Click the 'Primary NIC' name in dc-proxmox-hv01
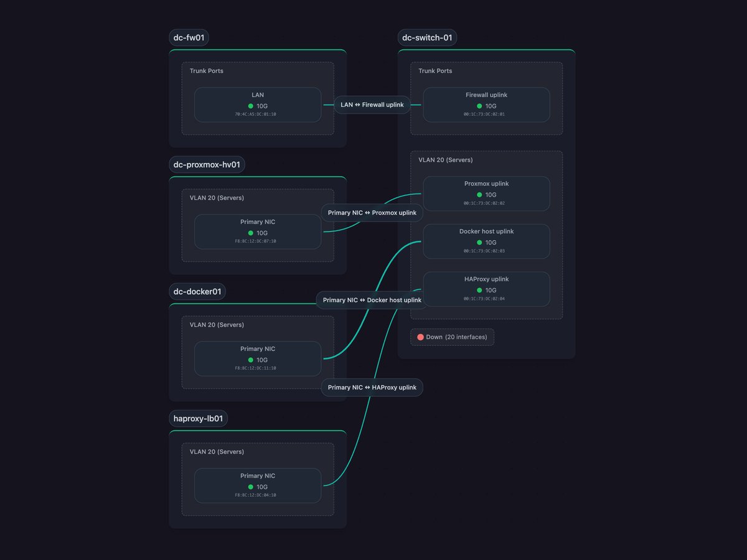This screenshot has width=747, height=560. pyautogui.click(x=258, y=222)
